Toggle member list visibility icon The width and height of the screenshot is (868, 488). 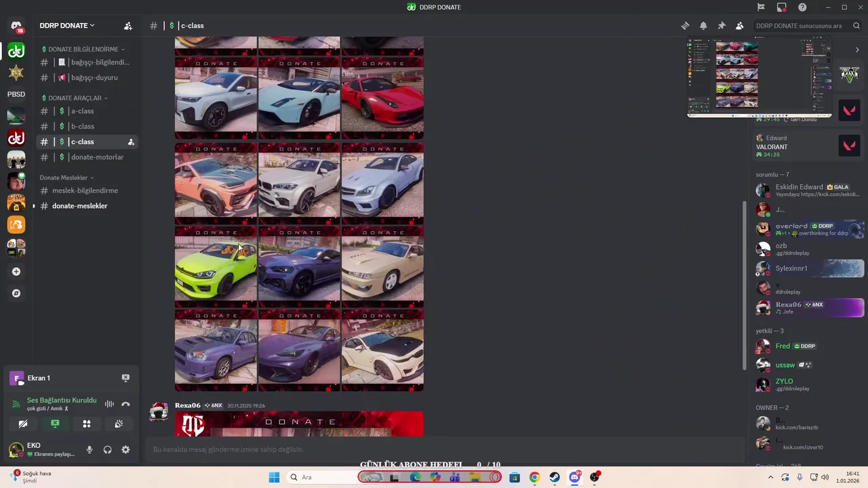tap(739, 26)
